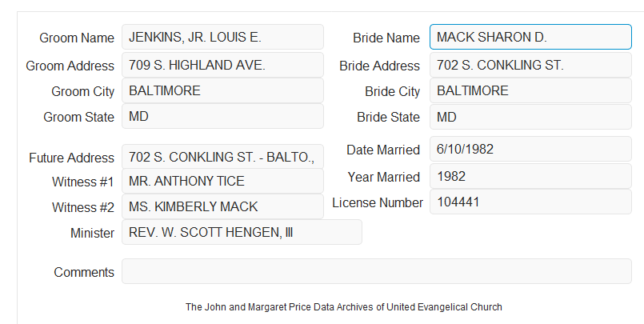Click the Bride State field
644x324 pixels.
coord(530,117)
